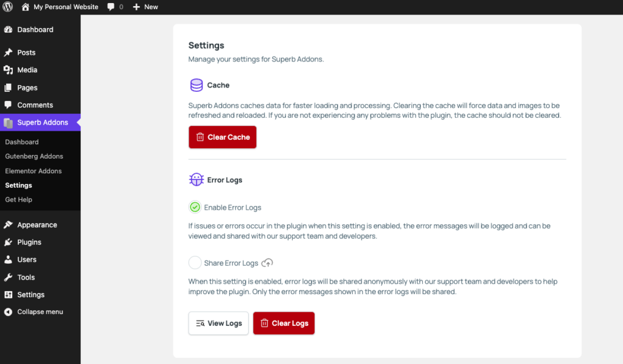Viewport: 623px width, 364px height.
Task: Open Tools wrench icon
Action: [9, 277]
